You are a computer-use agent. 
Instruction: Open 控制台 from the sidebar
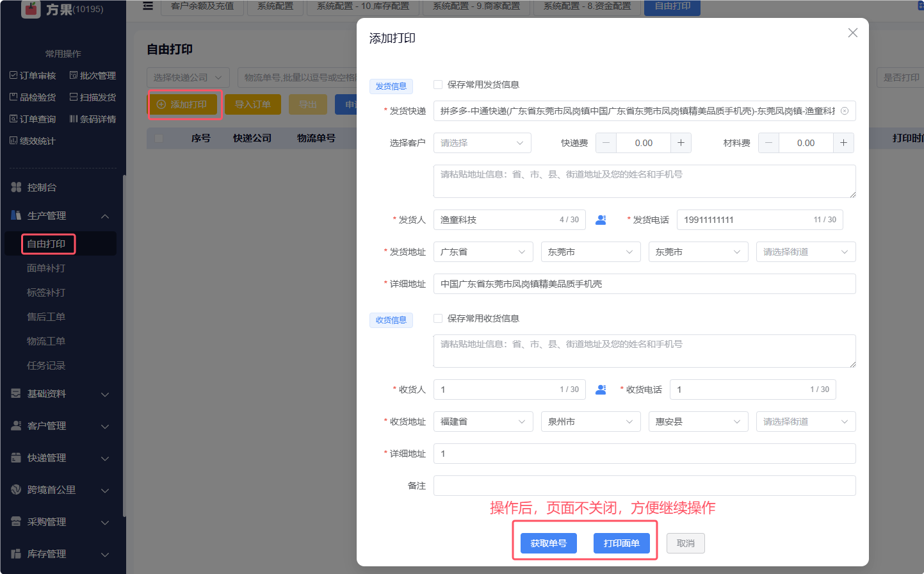(42, 187)
